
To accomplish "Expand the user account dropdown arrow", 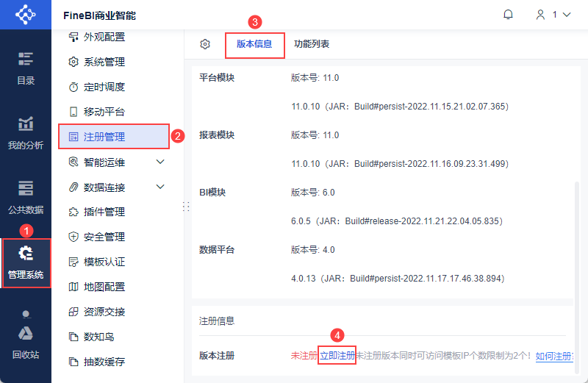I will pyautogui.click(x=567, y=15).
